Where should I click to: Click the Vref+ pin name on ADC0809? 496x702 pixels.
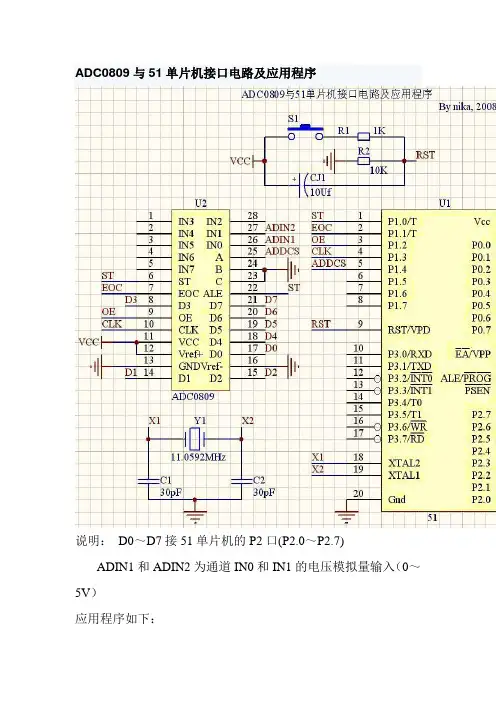190,354
